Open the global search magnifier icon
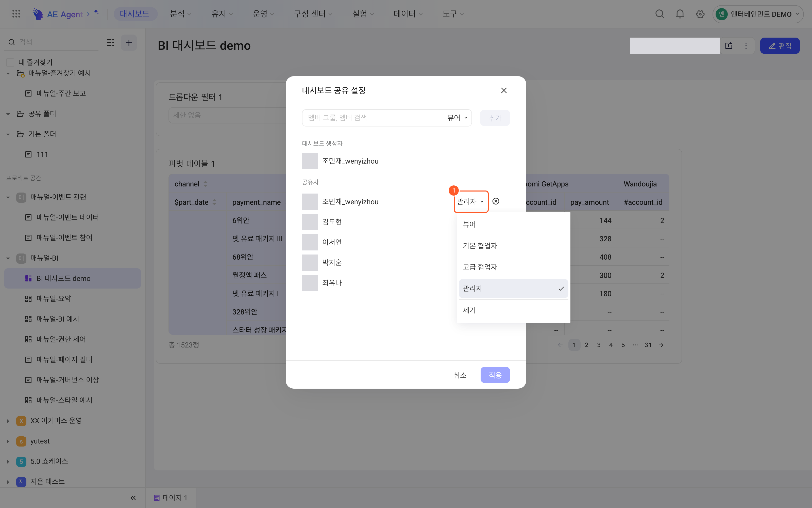Screen dimensions: 812x508 coord(660,14)
